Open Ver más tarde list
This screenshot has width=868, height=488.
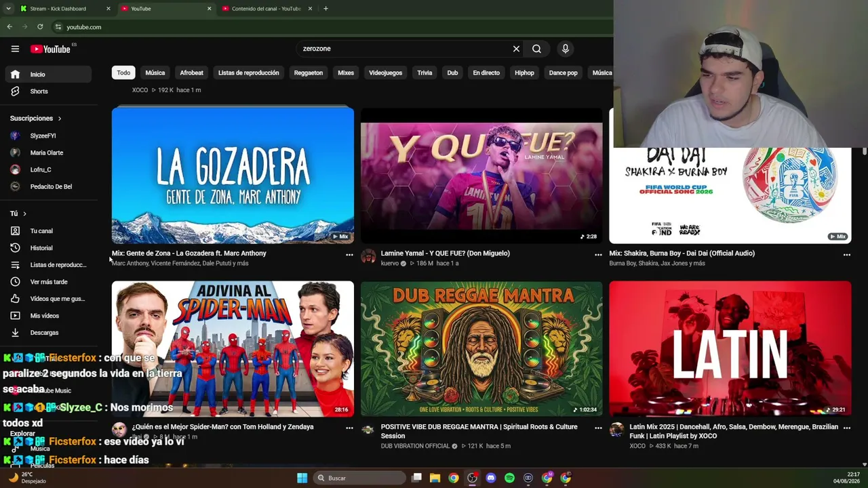point(47,282)
